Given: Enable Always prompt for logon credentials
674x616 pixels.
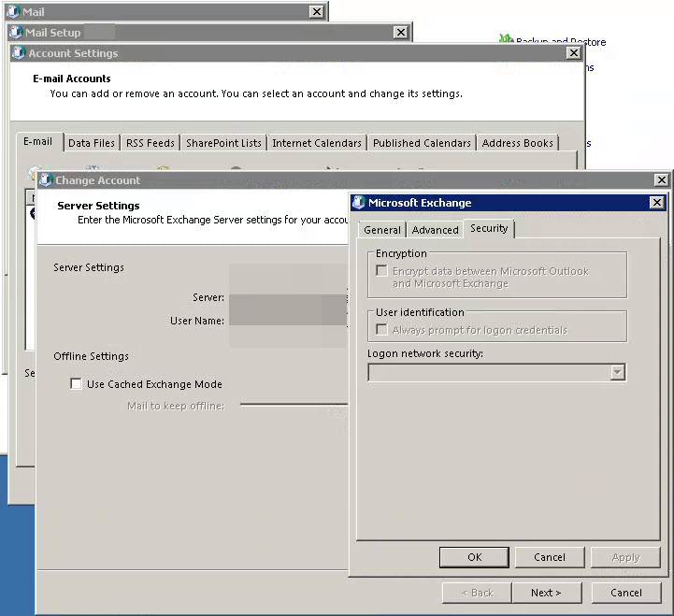Looking at the screenshot, I should [381, 330].
